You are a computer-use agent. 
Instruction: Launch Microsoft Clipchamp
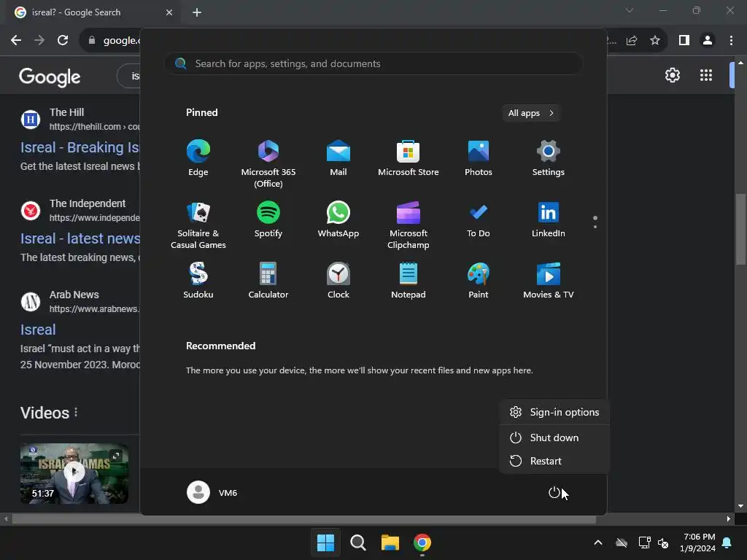coord(409,225)
